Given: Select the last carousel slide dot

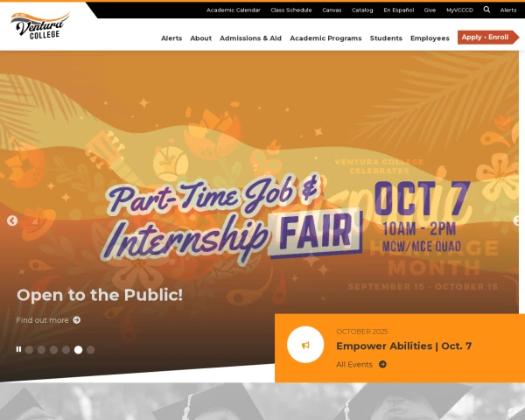Looking at the screenshot, I should coord(90,350).
